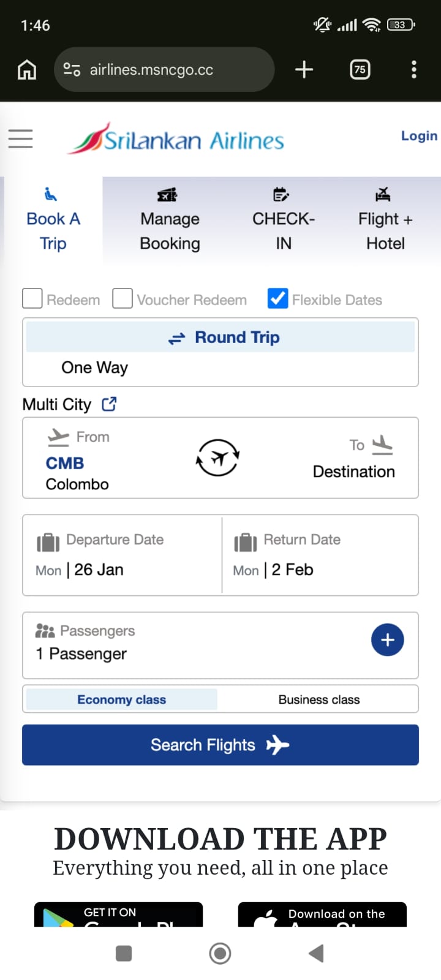Add passengers with plus button
441x980 pixels.
[x=387, y=640]
